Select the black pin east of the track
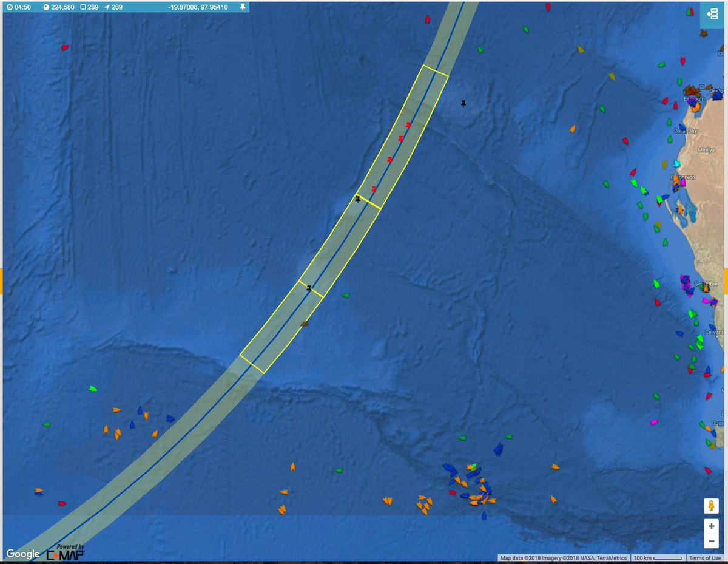728x564 pixels. (x=463, y=104)
